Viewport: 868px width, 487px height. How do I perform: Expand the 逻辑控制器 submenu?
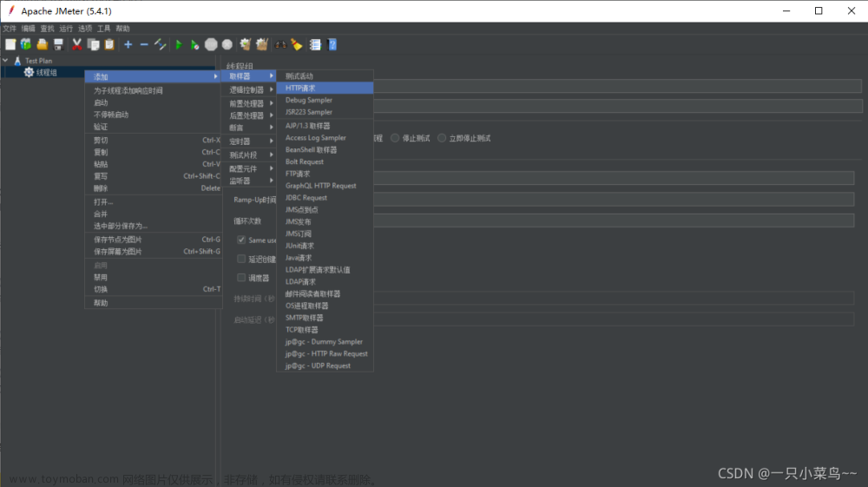point(249,89)
